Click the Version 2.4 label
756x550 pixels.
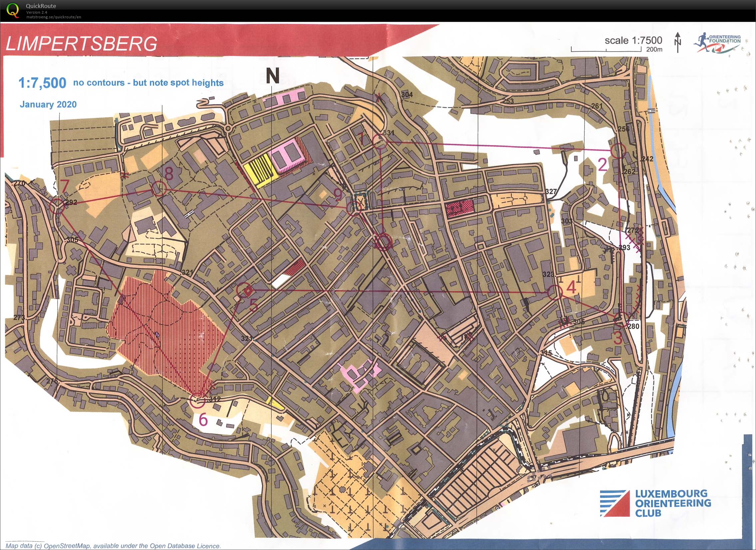click(37, 12)
